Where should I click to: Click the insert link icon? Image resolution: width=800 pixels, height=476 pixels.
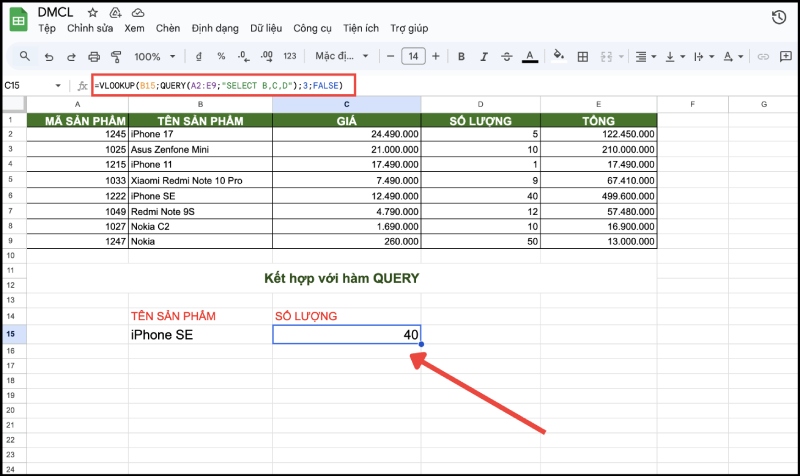coord(763,57)
